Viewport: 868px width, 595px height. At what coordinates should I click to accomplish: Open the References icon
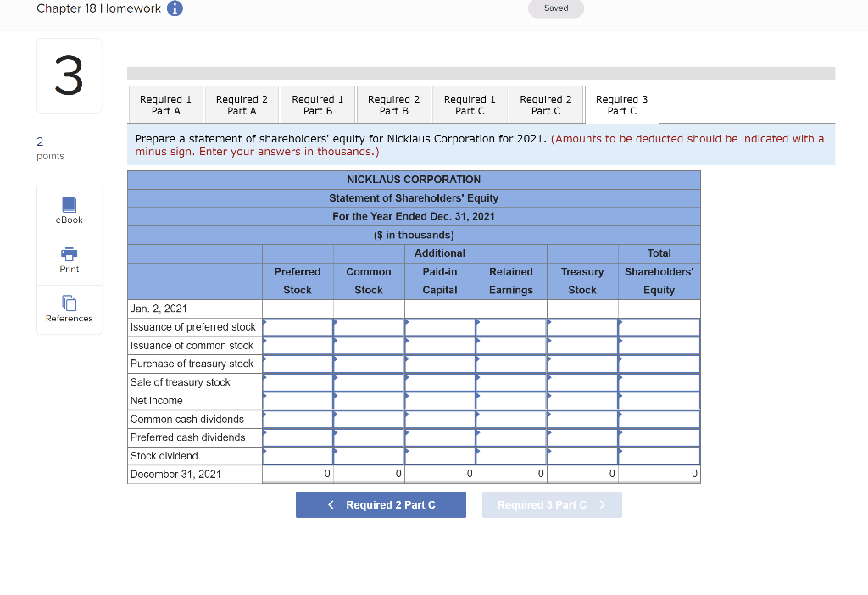click(x=70, y=309)
